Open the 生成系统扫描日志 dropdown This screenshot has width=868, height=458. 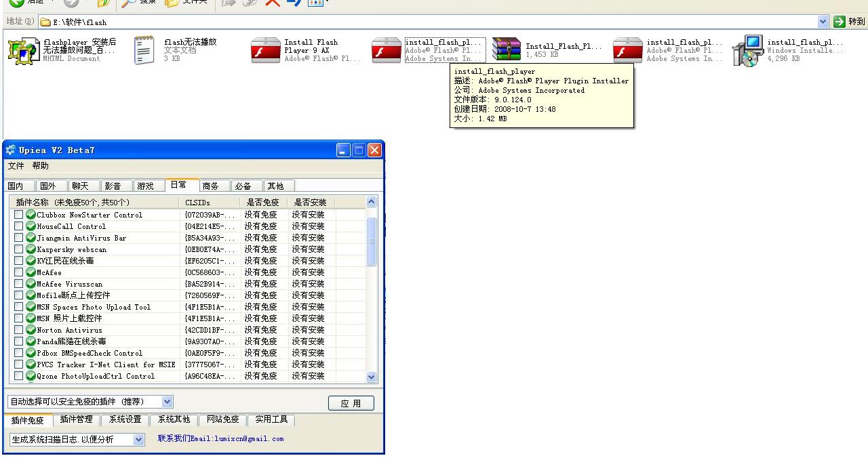138,440
